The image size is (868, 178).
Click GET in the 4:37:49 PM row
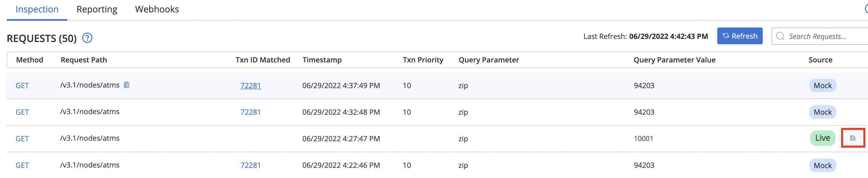pos(22,86)
